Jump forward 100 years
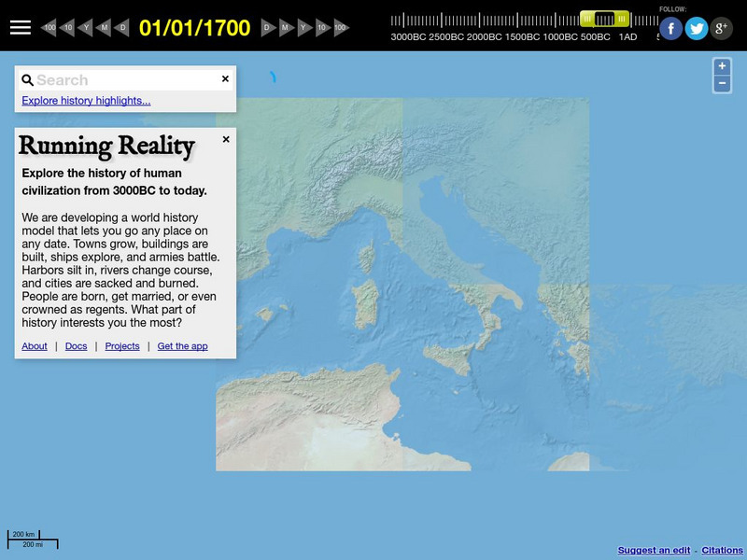 point(339,27)
